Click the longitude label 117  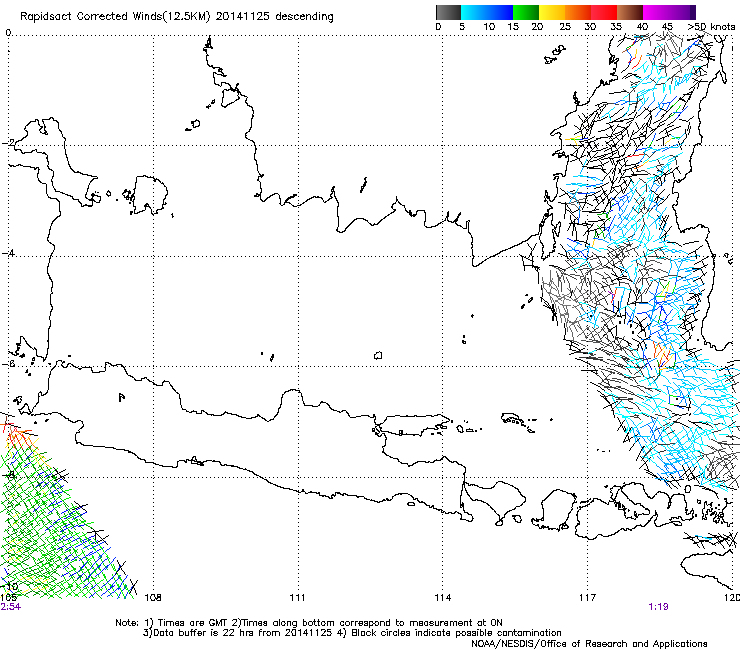coord(588,598)
